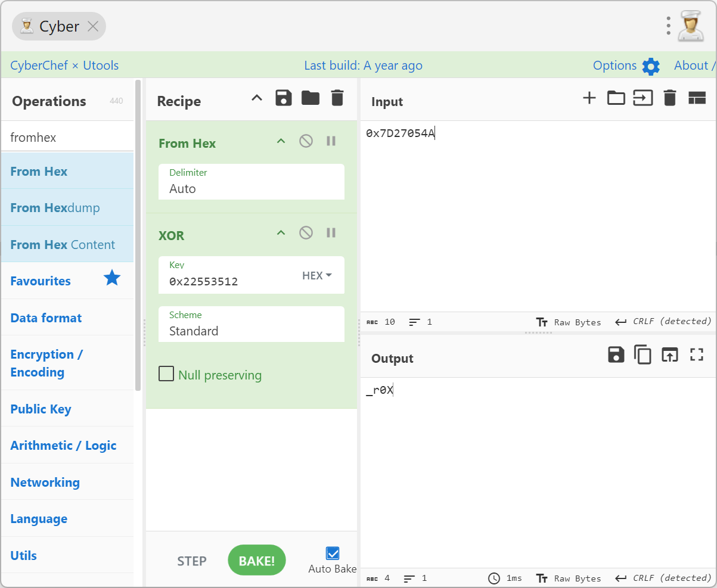Save the current recipe
The image size is (717, 588).
(x=284, y=98)
